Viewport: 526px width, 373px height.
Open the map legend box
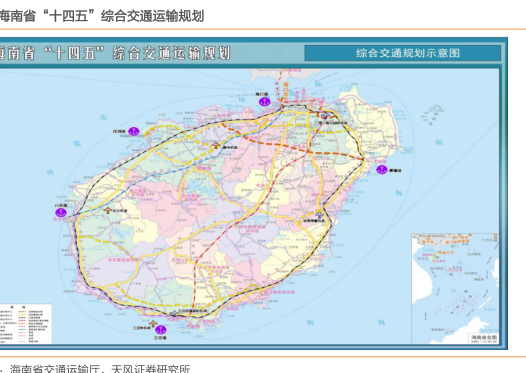click(x=26, y=324)
